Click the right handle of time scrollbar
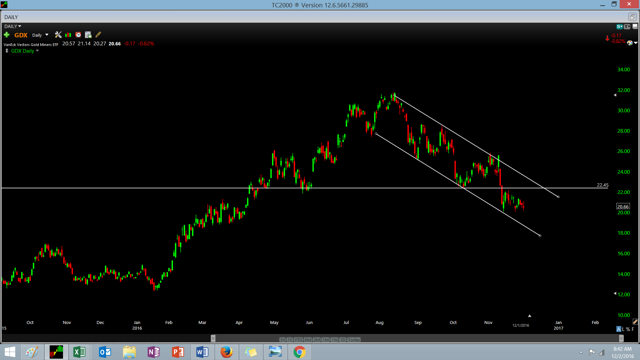The height and width of the screenshot is (360, 640). click(x=621, y=338)
